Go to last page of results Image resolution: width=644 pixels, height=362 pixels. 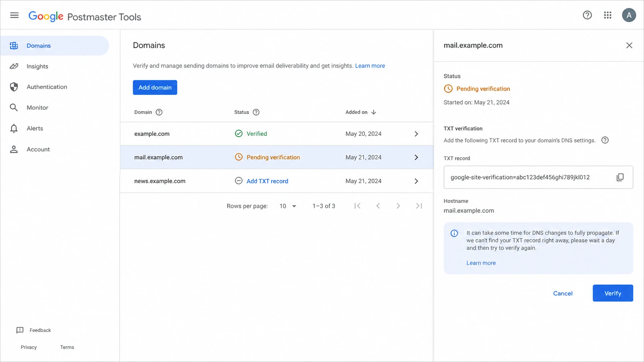click(x=419, y=206)
